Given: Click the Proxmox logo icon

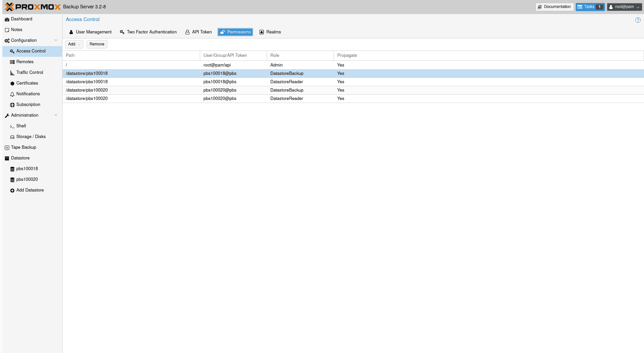Looking at the screenshot, I should (9, 7).
